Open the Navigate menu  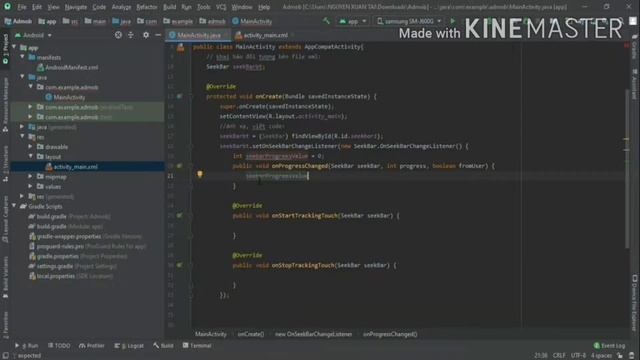pos(76,7)
